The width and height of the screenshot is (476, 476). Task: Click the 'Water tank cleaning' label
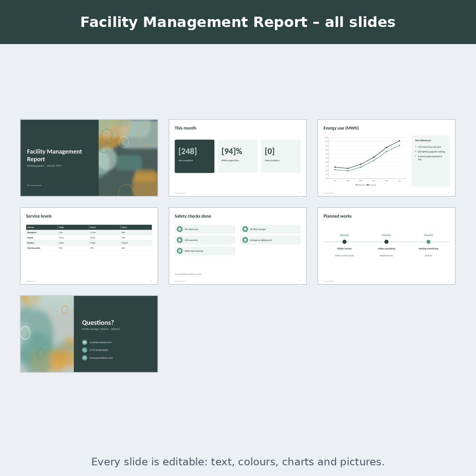194,251
